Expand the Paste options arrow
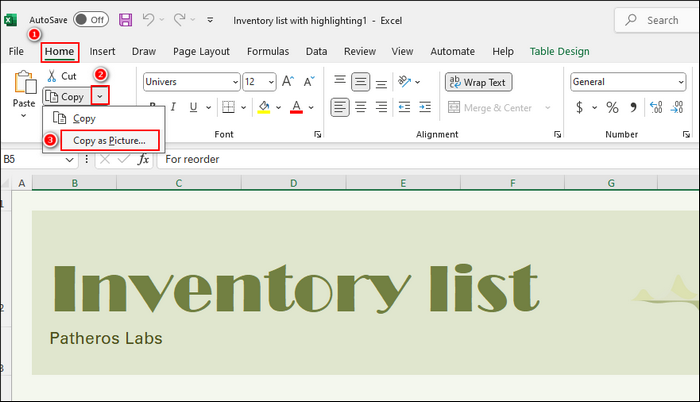The image size is (700, 402). tap(24, 115)
